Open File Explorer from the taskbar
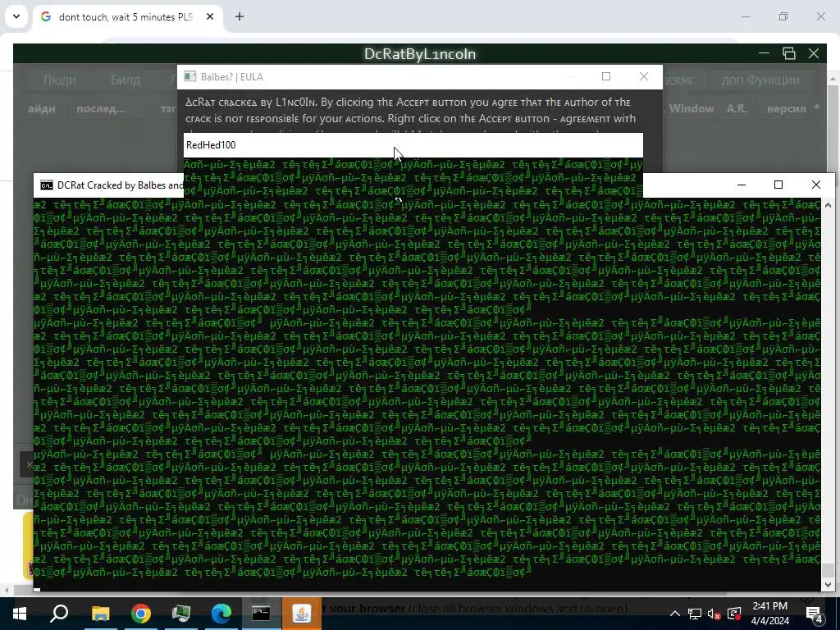 [x=100, y=614]
